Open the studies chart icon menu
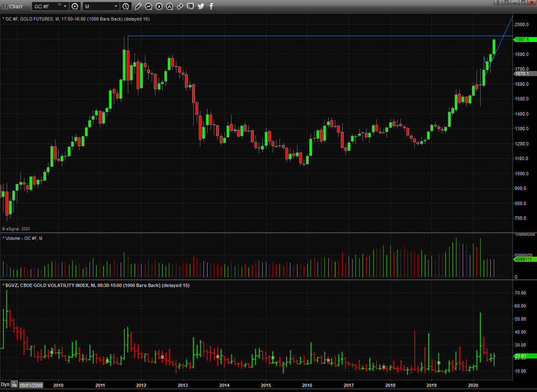The image size is (537, 392). [x=148, y=6]
